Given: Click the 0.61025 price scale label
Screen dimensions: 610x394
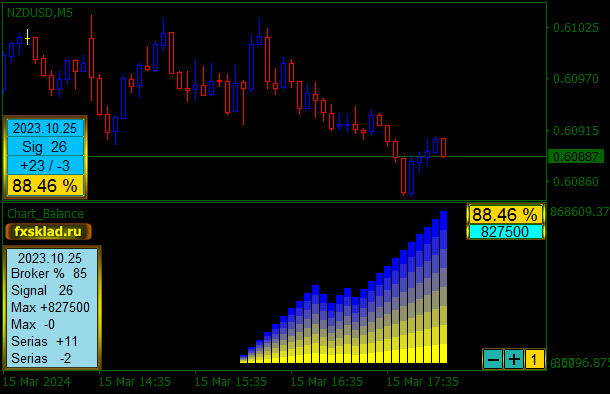Looking at the screenshot, I should coord(576,28).
